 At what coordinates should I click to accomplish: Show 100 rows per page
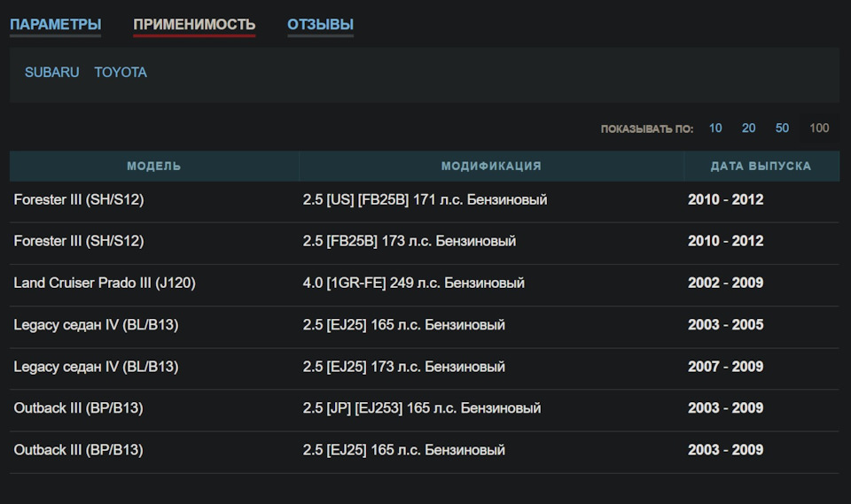[x=819, y=128]
